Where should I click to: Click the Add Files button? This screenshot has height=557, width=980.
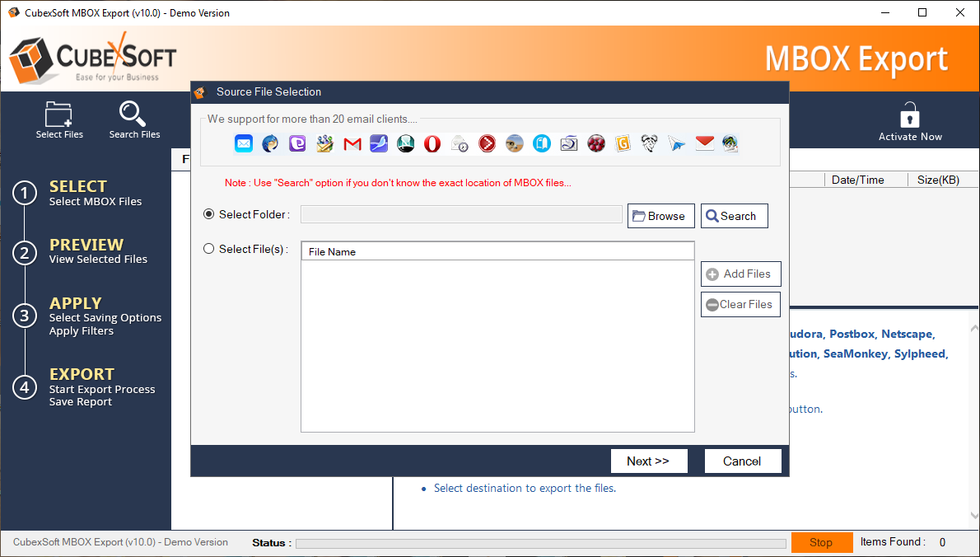(740, 274)
